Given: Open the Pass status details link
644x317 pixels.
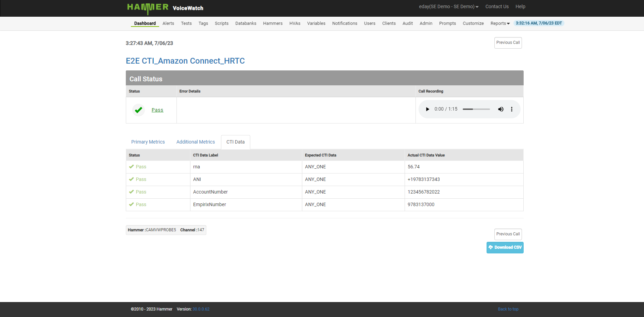Looking at the screenshot, I should point(157,110).
